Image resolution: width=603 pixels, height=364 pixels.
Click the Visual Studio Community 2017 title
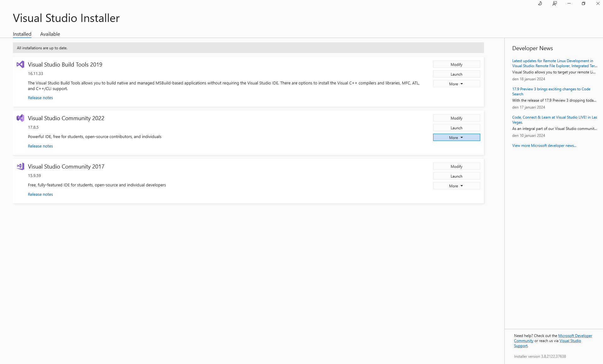[66, 166]
